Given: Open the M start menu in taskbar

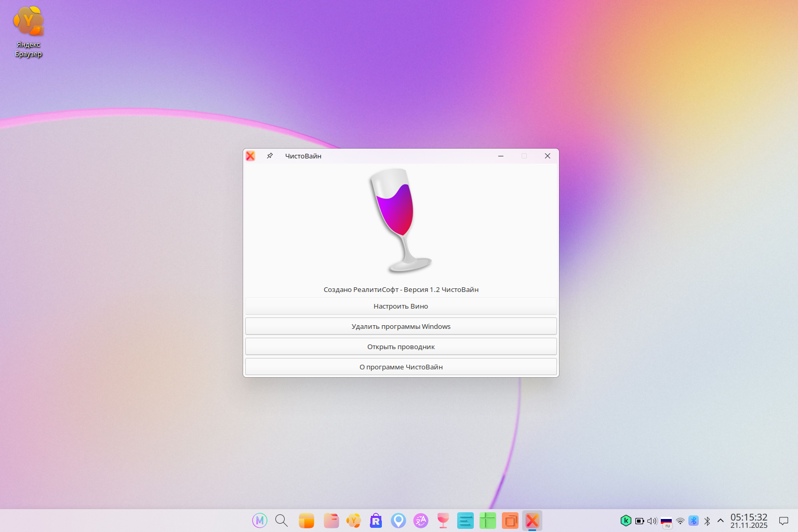Looking at the screenshot, I should tap(260, 520).
